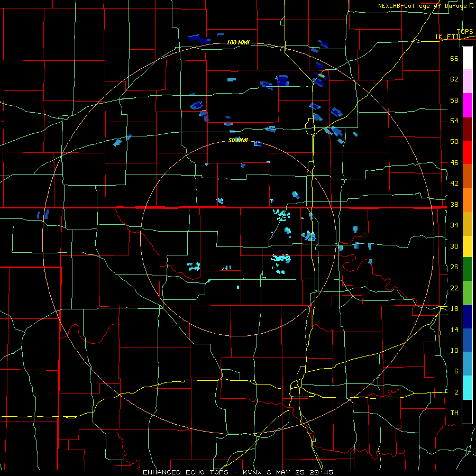Click the "26" legend value
Image resolution: width=476 pixels, height=476 pixels.
pyautogui.click(x=454, y=267)
